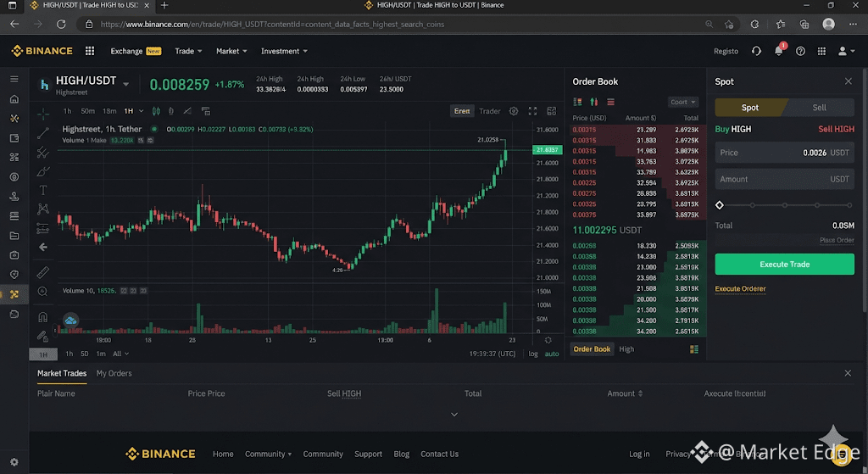Image resolution: width=868 pixels, height=474 pixels.
Task: Open sidebar settings gear at bottom left
Action: (x=14, y=462)
